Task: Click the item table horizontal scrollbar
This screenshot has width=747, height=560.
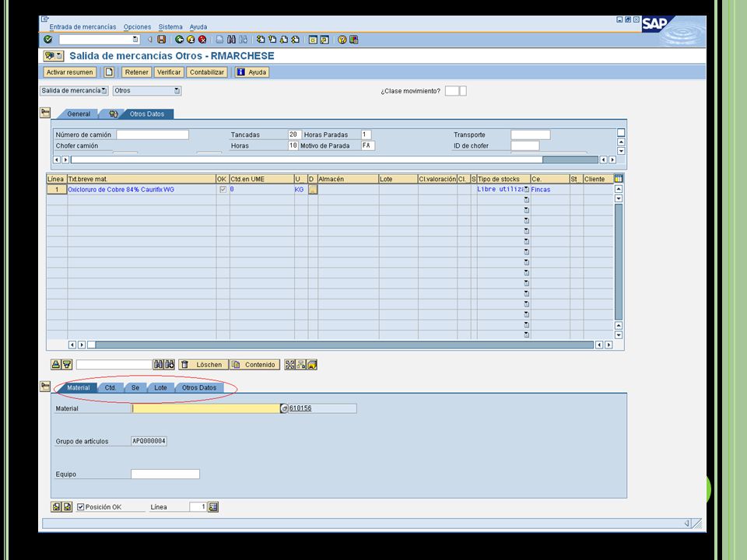Action: coord(341,345)
